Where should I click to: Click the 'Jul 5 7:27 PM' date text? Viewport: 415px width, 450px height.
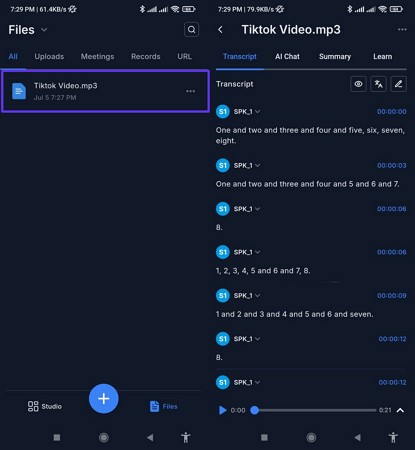click(x=55, y=98)
